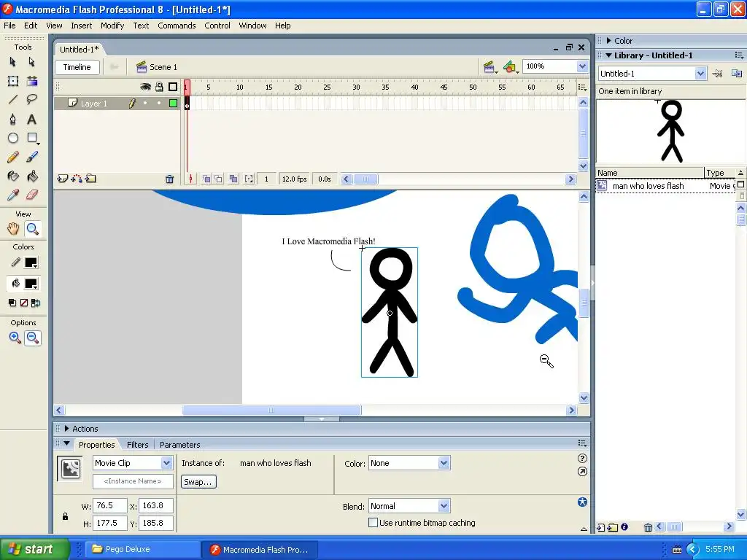The height and width of the screenshot is (560, 747).
Task: Enable Use runtime bitmap caching
Action: tap(373, 522)
